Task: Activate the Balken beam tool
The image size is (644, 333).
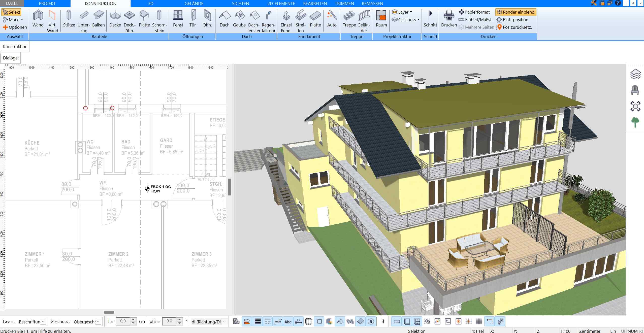Action: point(99,19)
